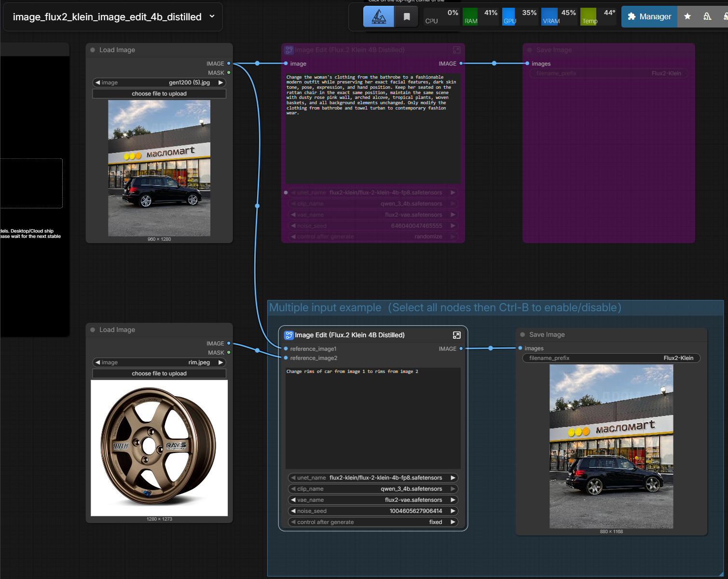Toggle collapse dot on lower Save Image node
This screenshot has width=728, height=579.
[522, 335]
